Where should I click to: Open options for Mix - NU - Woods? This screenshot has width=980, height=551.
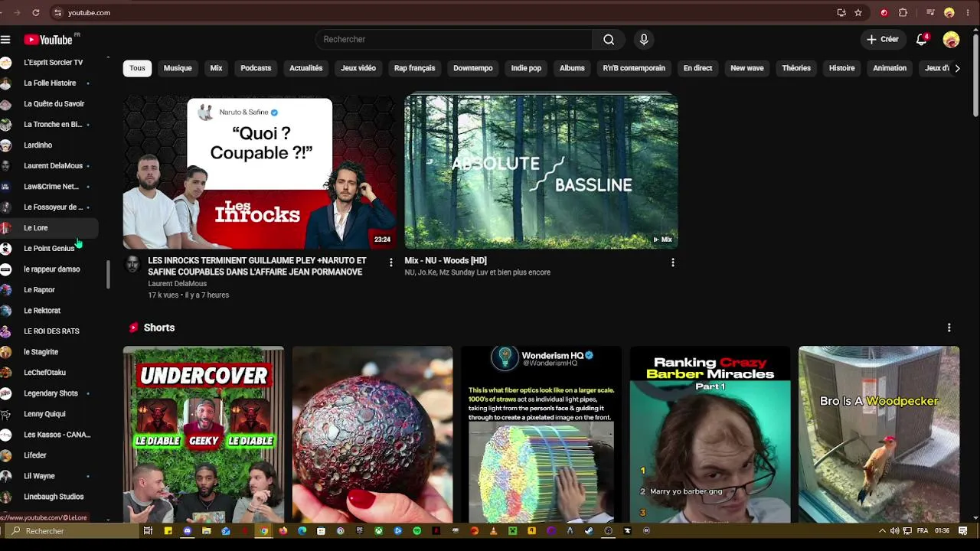(x=673, y=262)
